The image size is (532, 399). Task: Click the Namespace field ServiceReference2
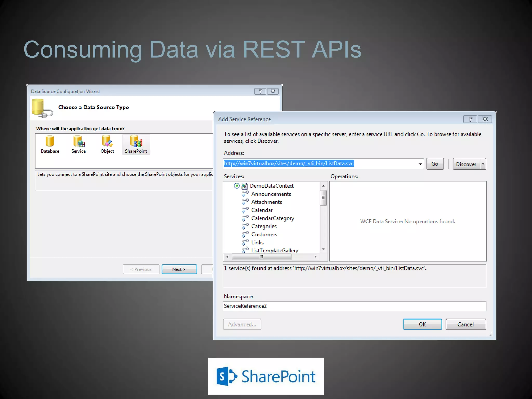(x=354, y=306)
